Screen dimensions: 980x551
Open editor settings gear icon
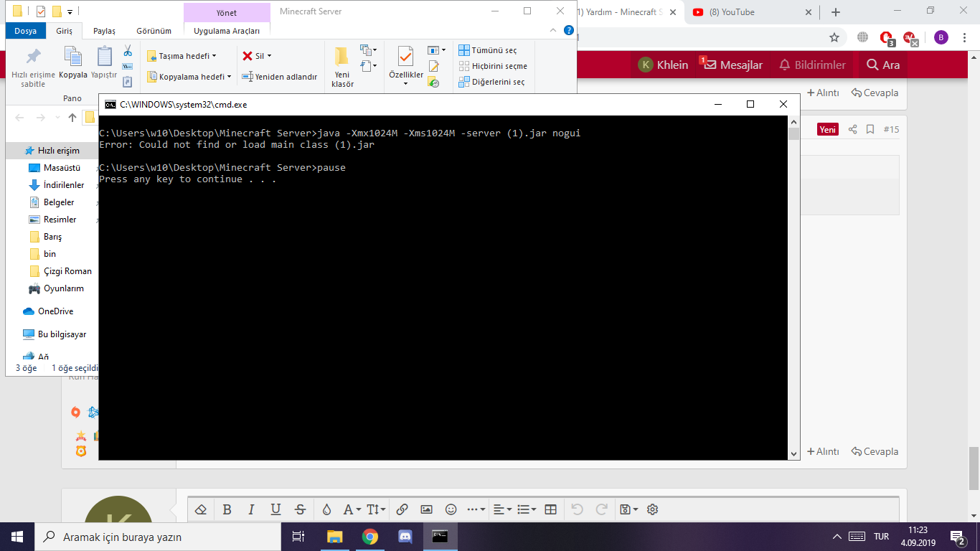(652, 509)
